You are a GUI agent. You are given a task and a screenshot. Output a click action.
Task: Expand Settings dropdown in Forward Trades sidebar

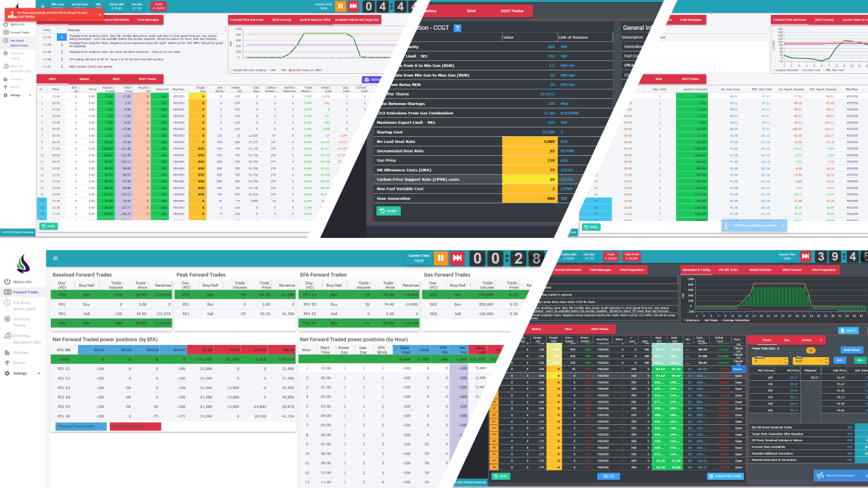point(39,373)
